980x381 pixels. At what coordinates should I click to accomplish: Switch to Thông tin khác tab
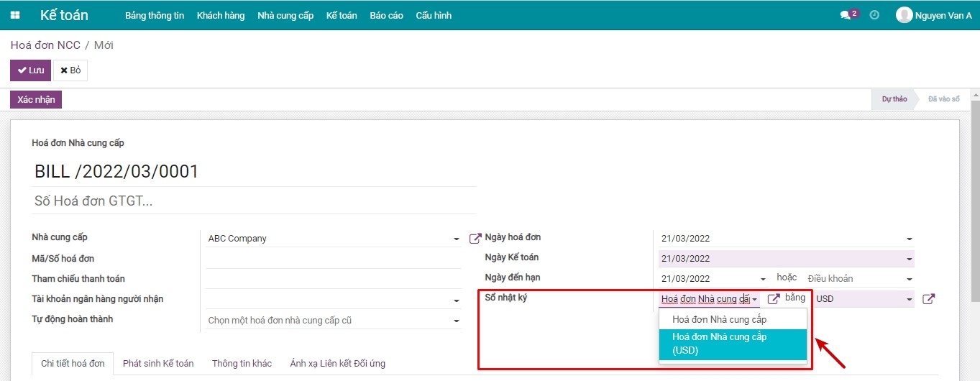tap(242, 363)
